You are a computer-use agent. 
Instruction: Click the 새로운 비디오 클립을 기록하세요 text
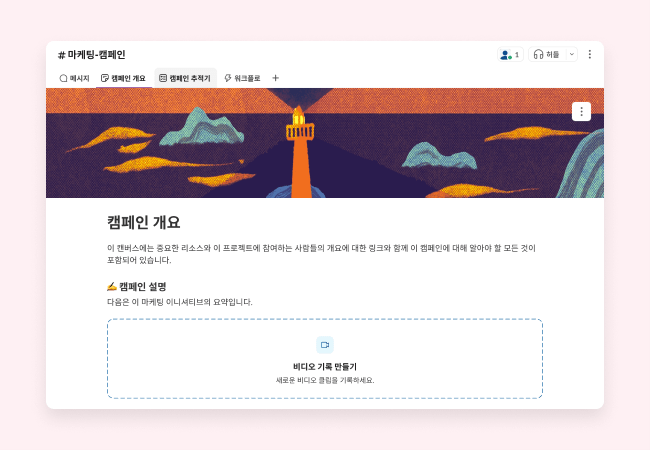point(325,380)
